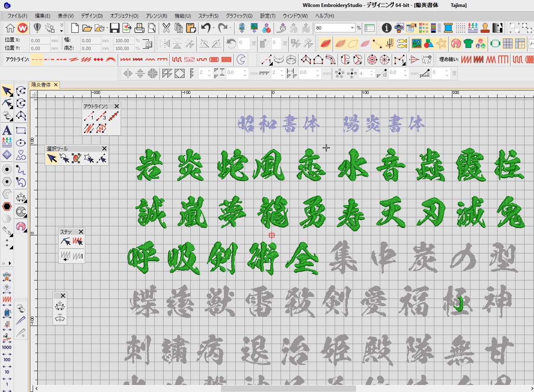534x392 pixels.
Task: Open recent files dropdown arrow
Action: pyautogui.click(x=107, y=28)
